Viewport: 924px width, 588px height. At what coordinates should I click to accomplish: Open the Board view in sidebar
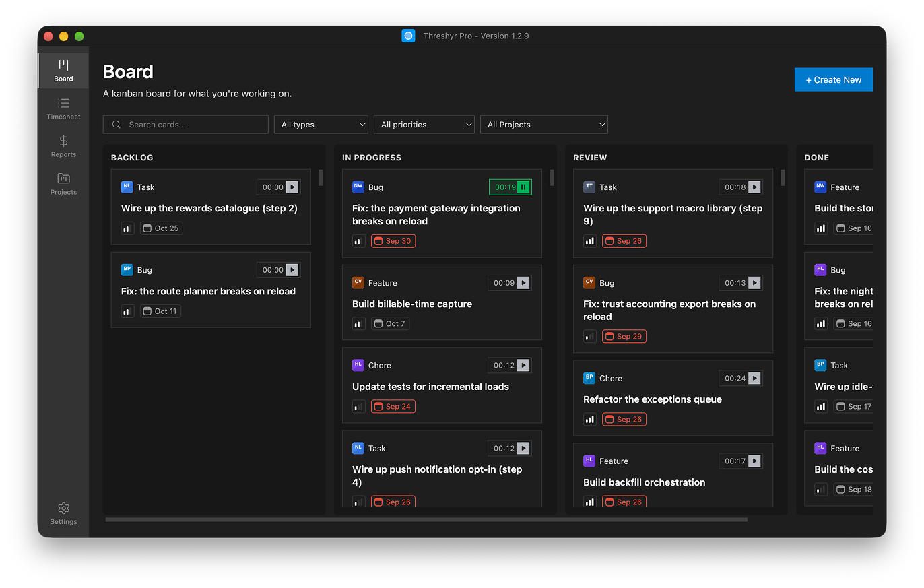pos(63,71)
